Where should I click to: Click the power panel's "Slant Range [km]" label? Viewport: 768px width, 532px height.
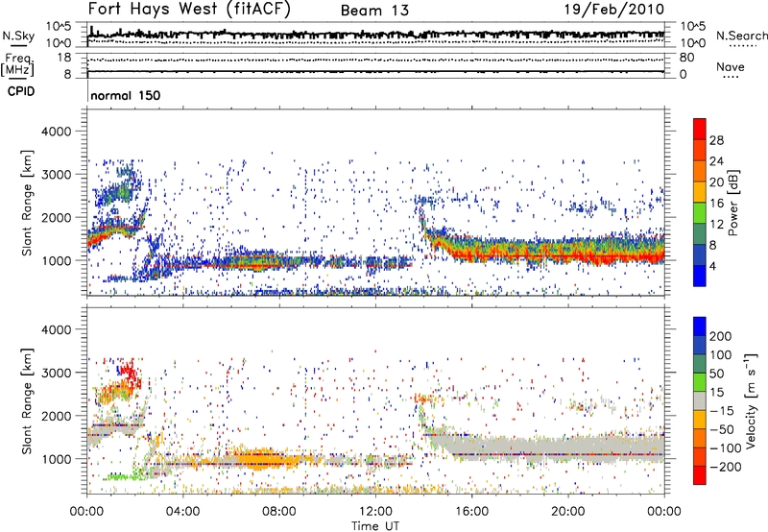point(27,203)
